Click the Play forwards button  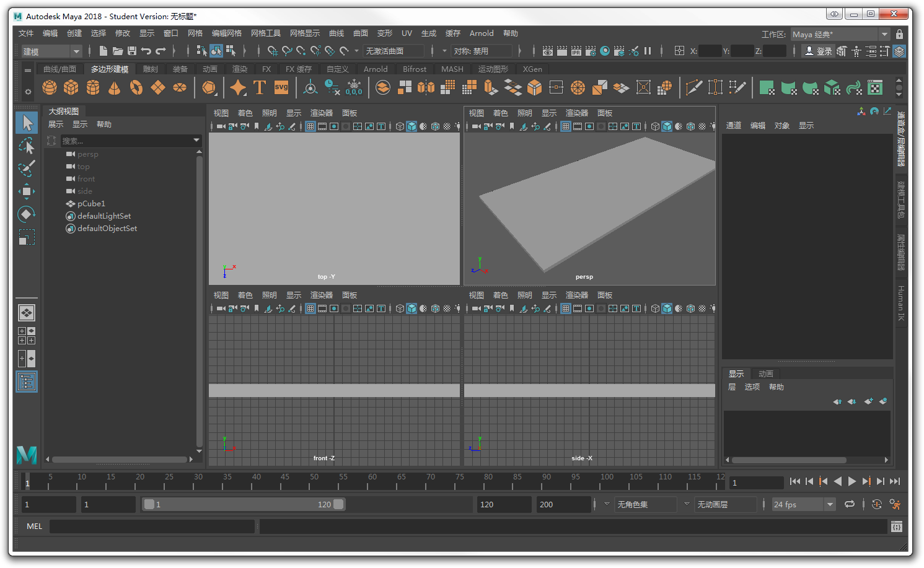(x=852, y=481)
